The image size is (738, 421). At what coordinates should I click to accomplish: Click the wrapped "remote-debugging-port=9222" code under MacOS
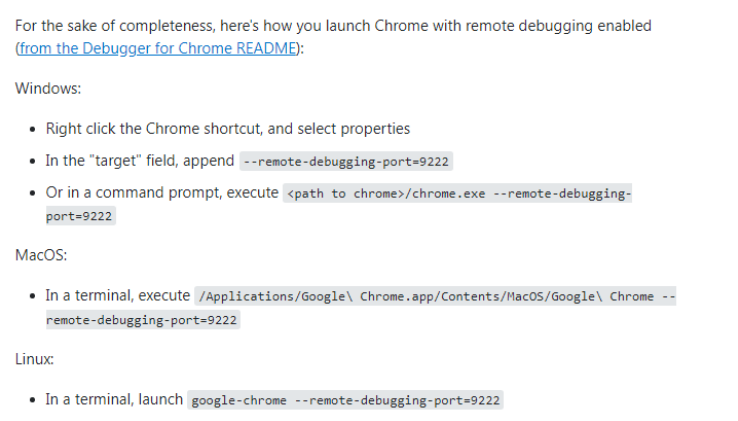click(x=143, y=320)
